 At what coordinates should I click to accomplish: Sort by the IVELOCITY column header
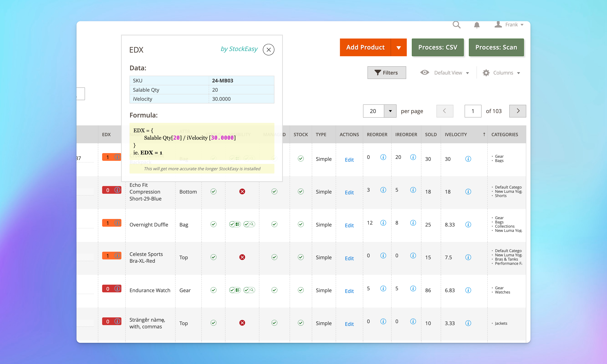pos(464,134)
